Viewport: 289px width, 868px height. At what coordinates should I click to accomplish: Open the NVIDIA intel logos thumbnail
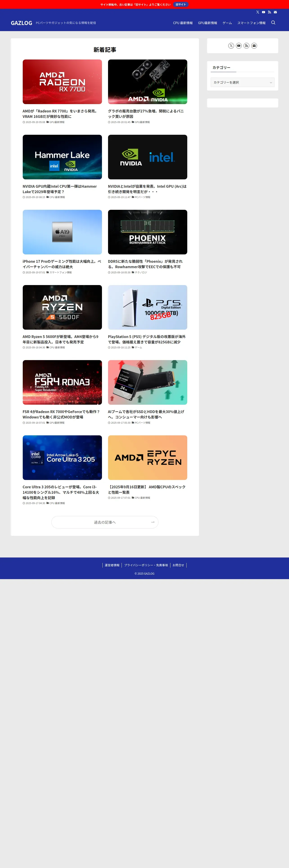pos(147,157)
